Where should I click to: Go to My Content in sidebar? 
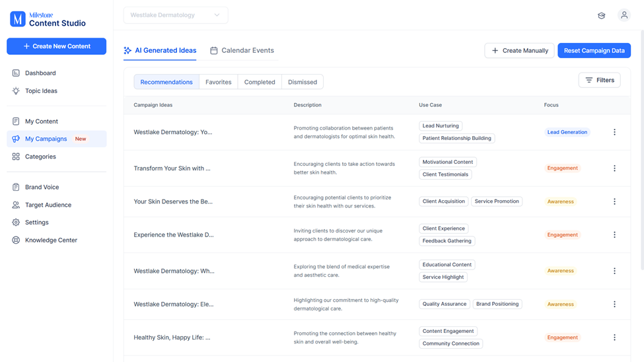click(x=56, y=121)
